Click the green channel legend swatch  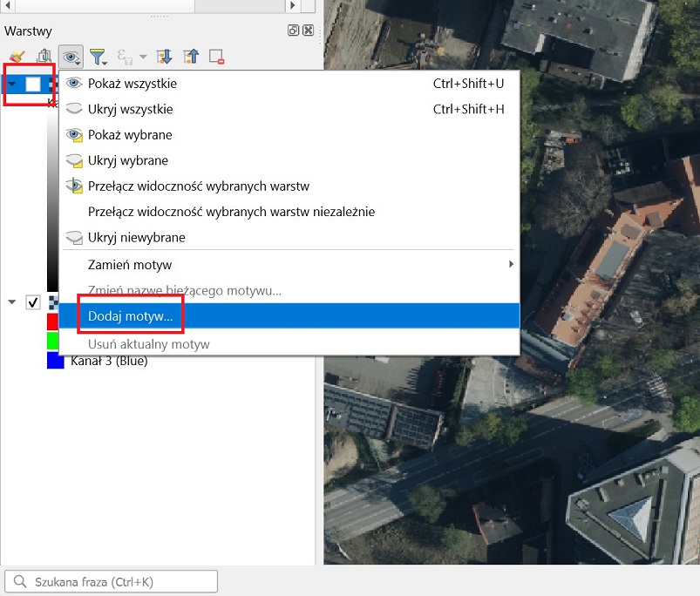coord(52,341)
